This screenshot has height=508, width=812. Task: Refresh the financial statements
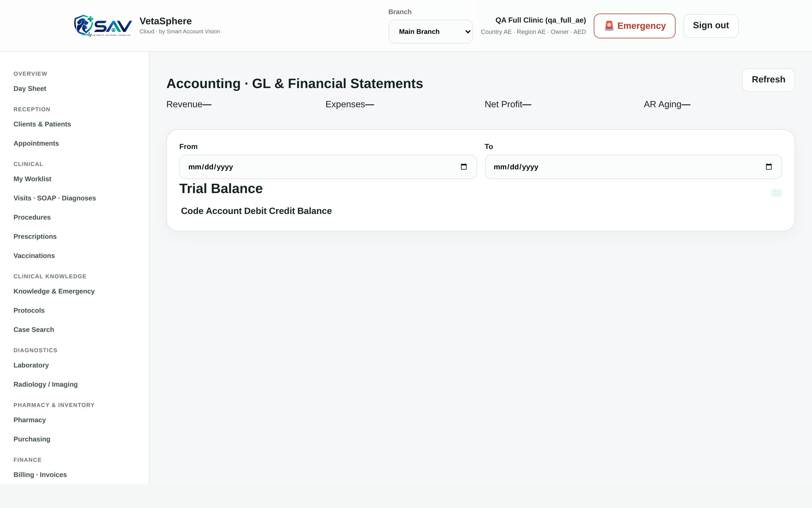pos(768,80)
